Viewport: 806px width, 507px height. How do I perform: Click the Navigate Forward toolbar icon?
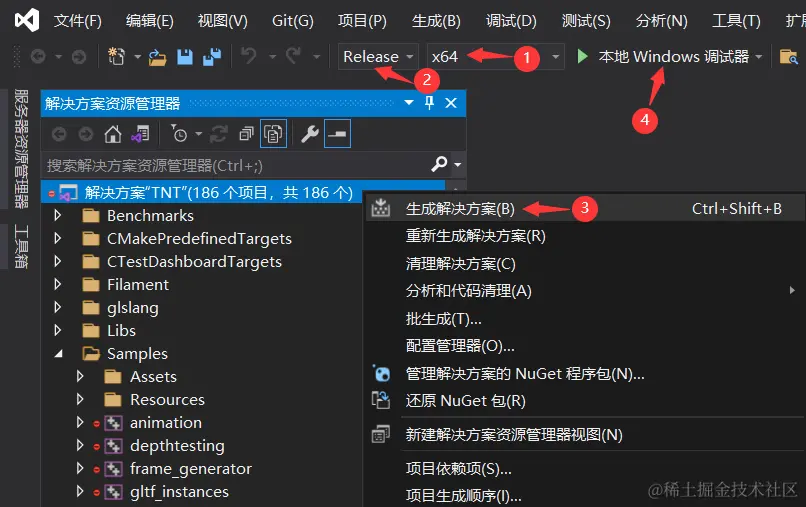pyautogui.click(x=79, y=57)
